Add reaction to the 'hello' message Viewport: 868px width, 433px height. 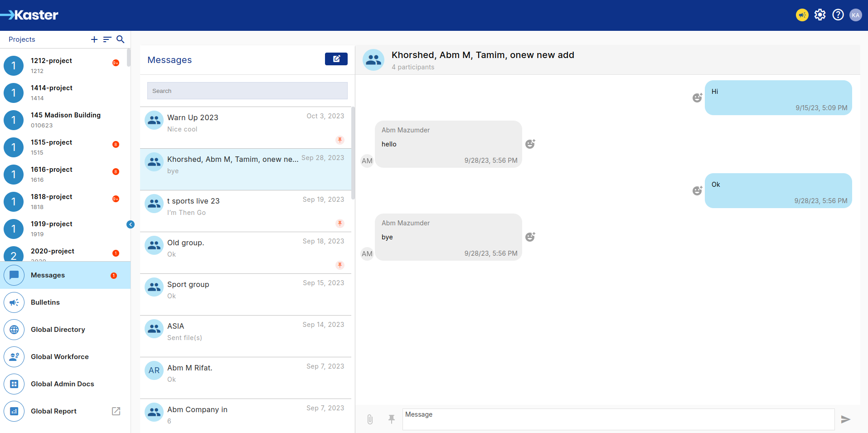(530, 144)
